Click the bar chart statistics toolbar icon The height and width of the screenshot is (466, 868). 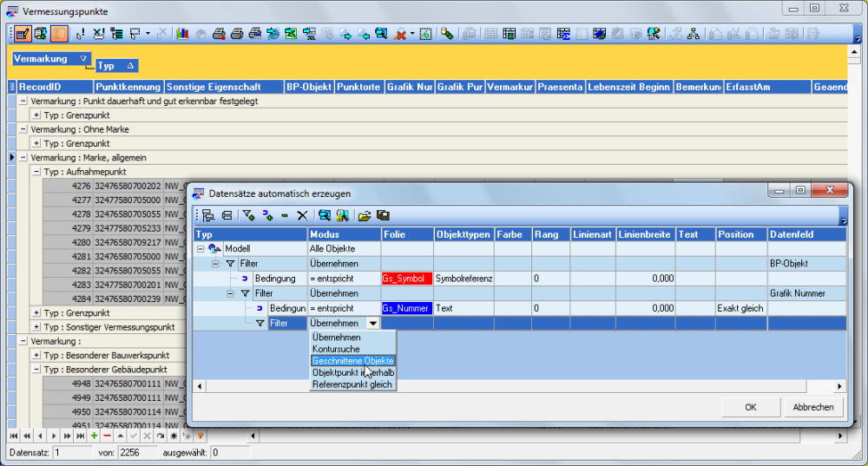click(182, 35)
